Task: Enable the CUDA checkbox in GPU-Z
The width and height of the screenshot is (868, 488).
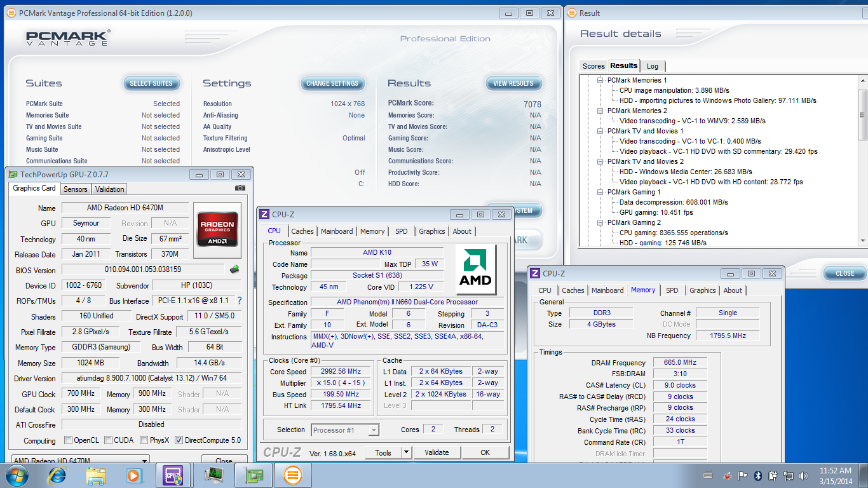Action: point(108,440)
